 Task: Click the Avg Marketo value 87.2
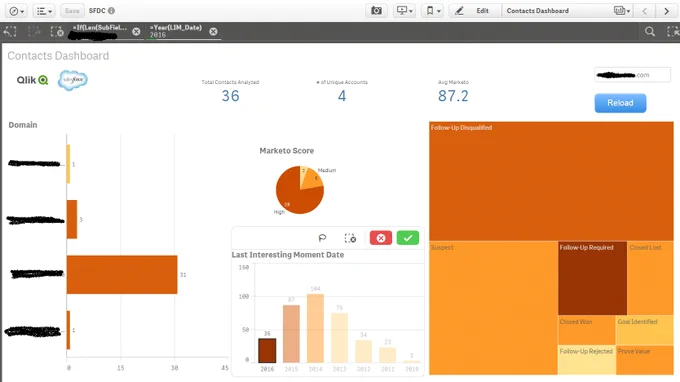click(x=453, y=96)
